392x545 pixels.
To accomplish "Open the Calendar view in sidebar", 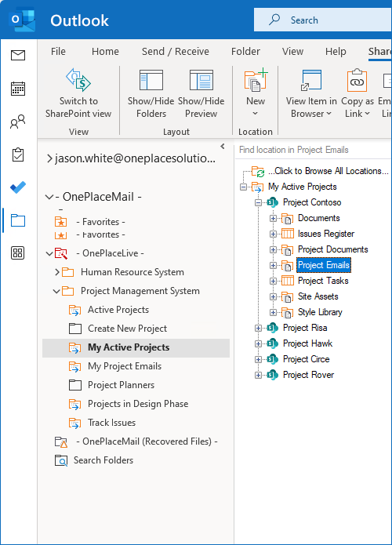I will click(x=18, y=89).
